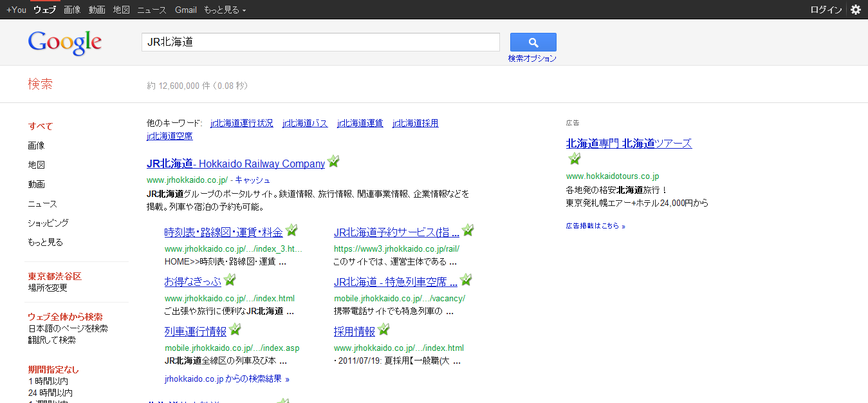Open the JR北海道 - Hokkaido Railway Company result
The image size is (868, 403).
click(235, 164)
